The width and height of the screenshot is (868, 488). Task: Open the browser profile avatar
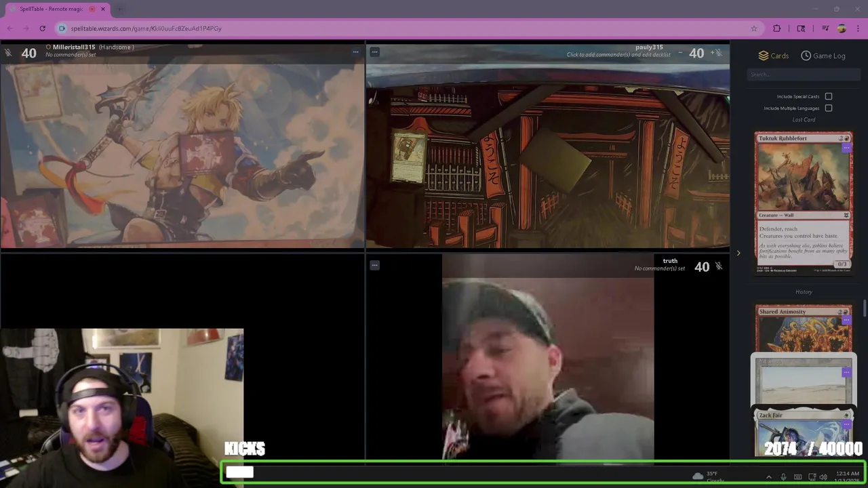(842, 28)
